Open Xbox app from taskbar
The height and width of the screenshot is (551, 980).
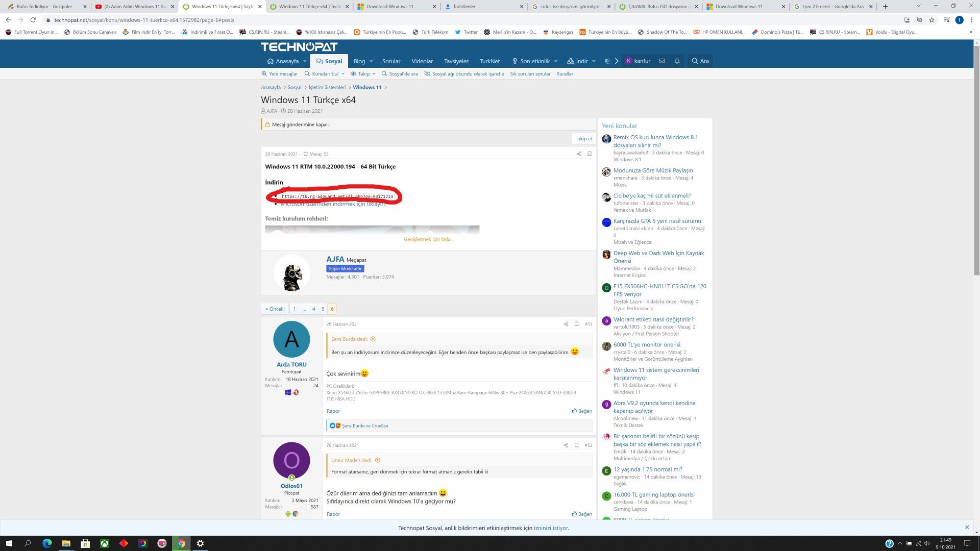104,543
